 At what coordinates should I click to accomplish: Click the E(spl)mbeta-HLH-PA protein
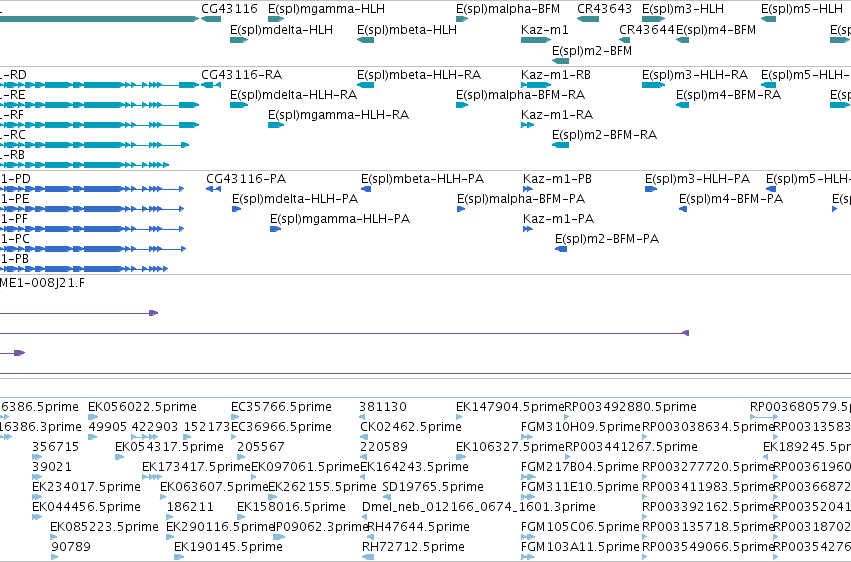pyautogui.click(x=366, y=189)
